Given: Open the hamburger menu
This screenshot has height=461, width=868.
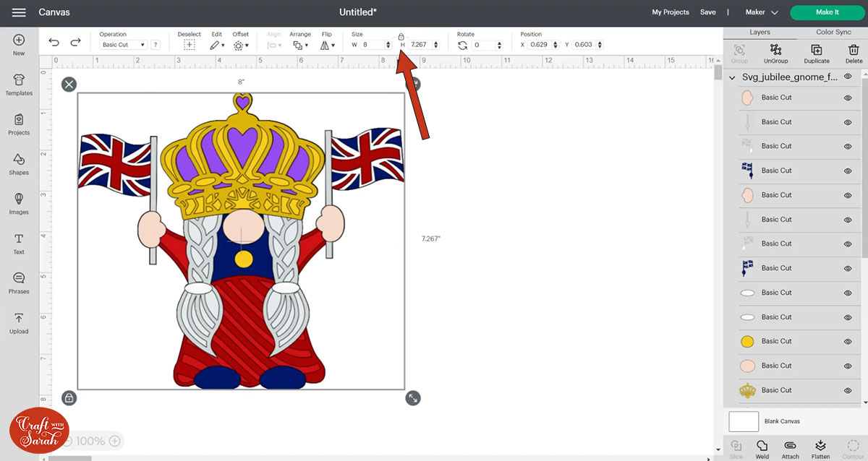Looking at the screenshot, I should pos(19,12).
